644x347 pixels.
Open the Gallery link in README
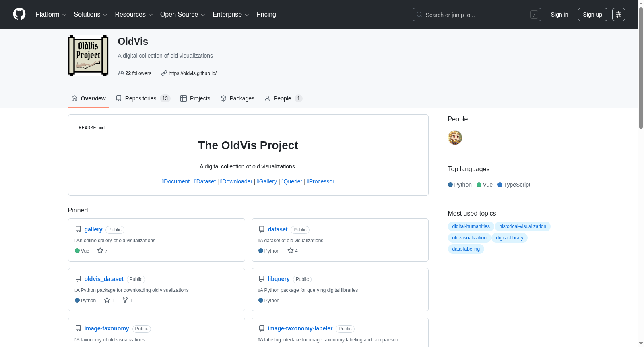click(x=267, y=181)
